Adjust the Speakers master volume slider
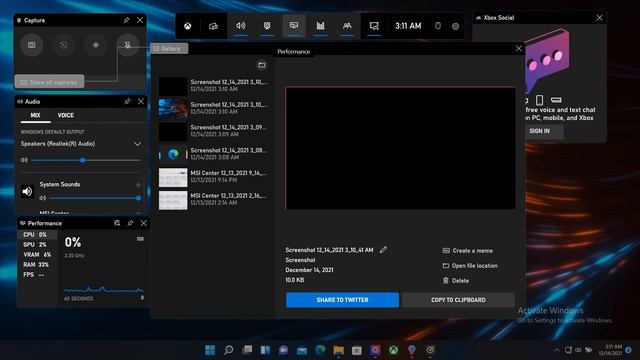 click(x=86, y=160)
